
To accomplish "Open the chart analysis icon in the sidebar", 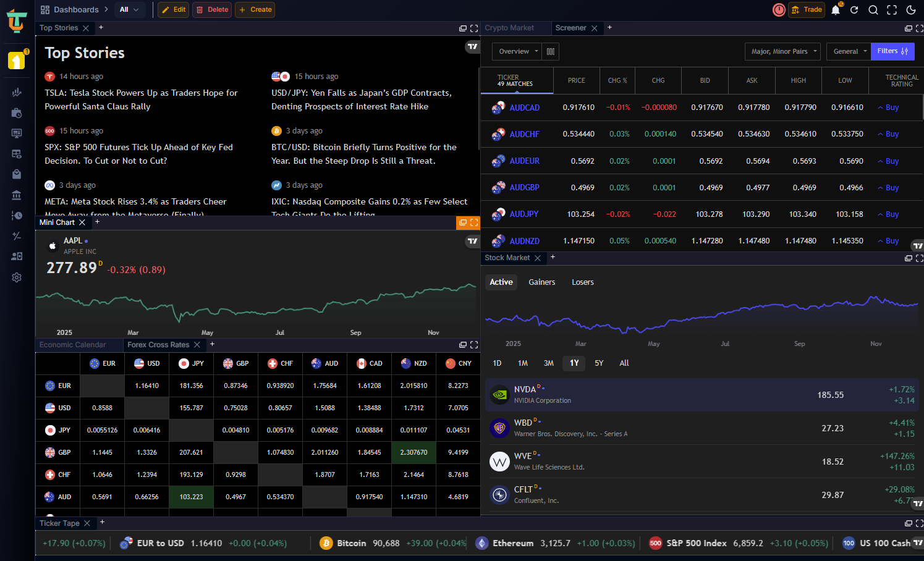I will pyautogui.click(x=17, y=93).
